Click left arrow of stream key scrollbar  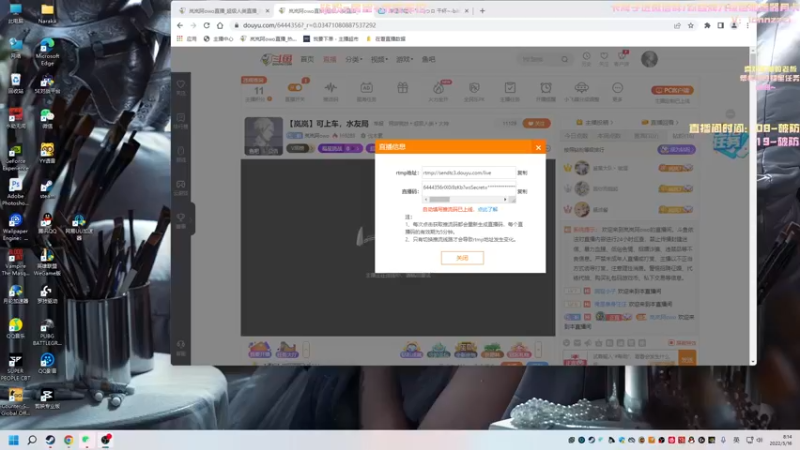pos(426,199)
